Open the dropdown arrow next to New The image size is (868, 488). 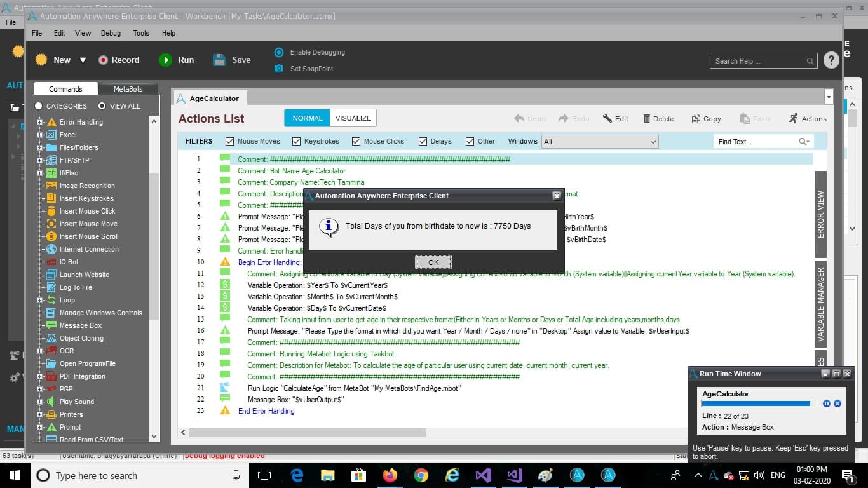[x=83, y=60]
